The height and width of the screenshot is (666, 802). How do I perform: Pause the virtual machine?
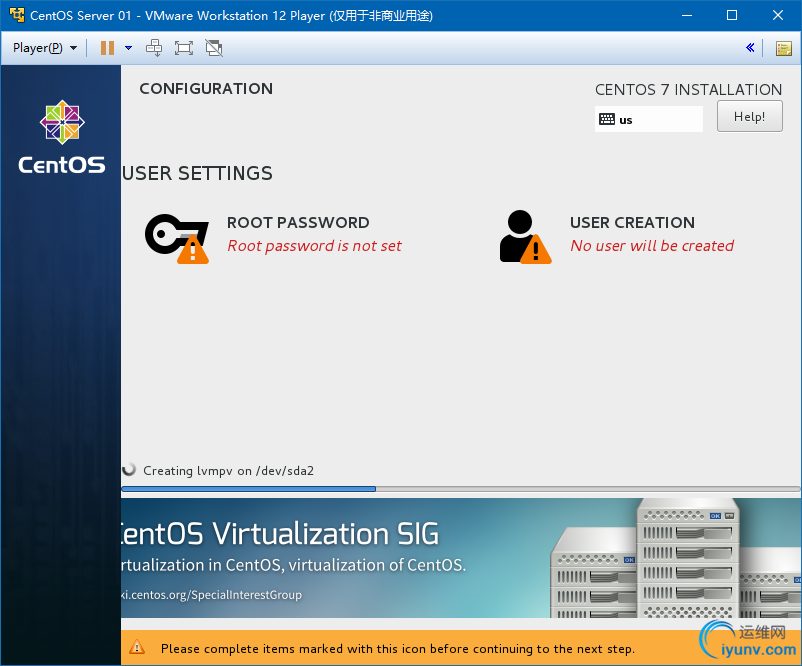click(107, 48)
